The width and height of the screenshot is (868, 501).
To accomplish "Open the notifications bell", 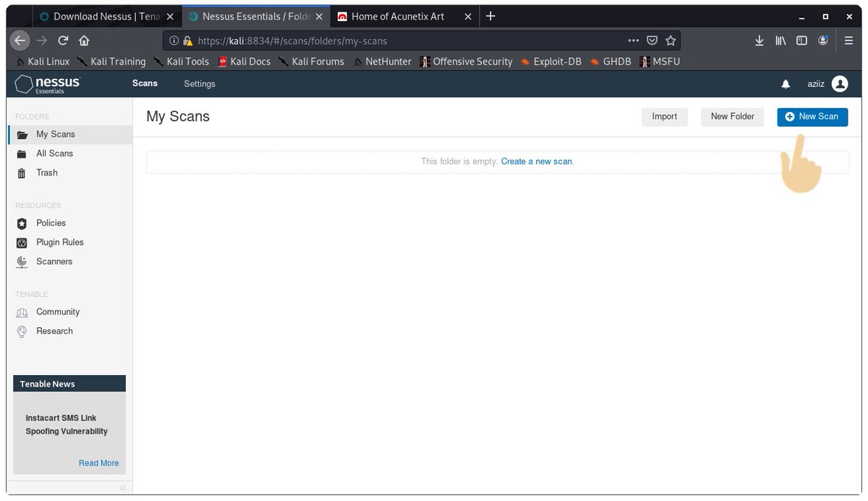I will [786, 85].
